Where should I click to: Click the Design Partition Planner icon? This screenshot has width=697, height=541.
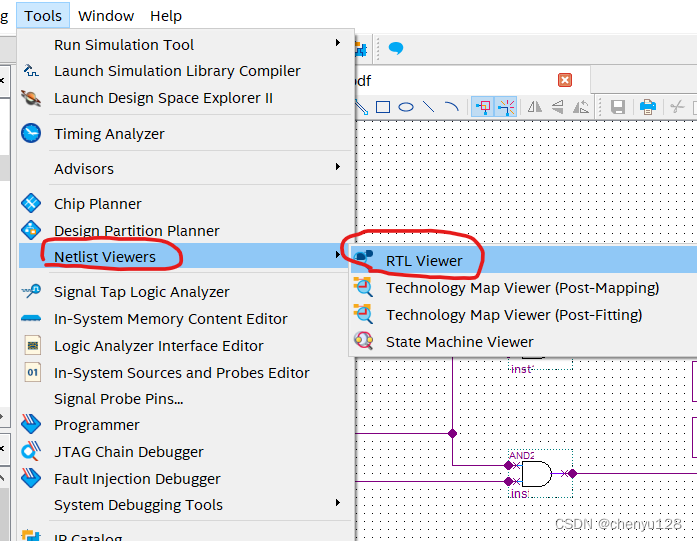tap(31, 230)
